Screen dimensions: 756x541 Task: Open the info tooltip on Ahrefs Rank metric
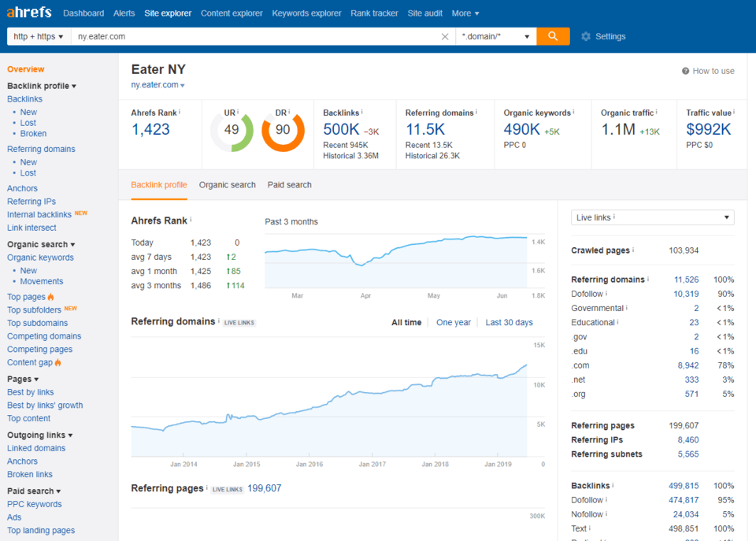pos(179,111)
